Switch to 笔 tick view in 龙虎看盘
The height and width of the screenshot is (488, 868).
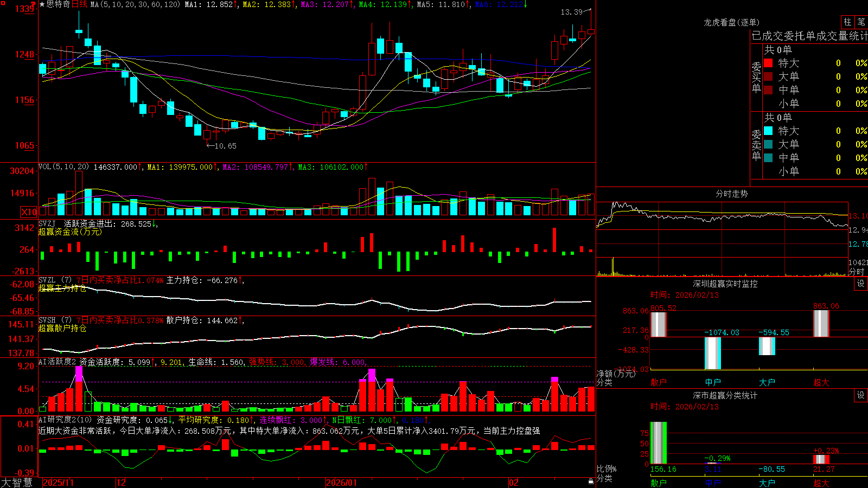861,22
